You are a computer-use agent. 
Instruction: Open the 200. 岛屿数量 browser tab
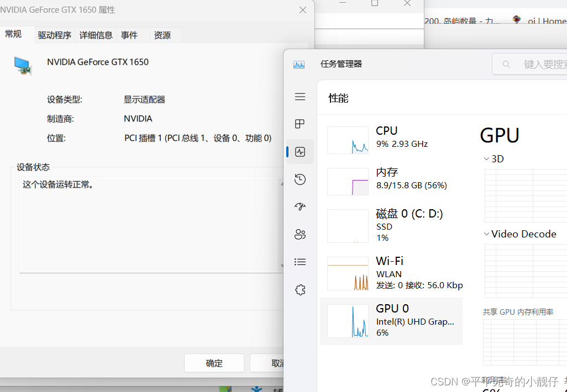(462, 21)
